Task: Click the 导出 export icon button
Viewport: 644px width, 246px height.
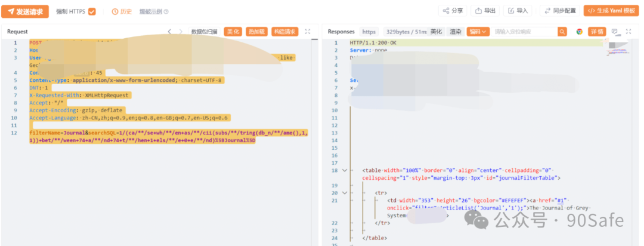Action: tap(485, 11)
